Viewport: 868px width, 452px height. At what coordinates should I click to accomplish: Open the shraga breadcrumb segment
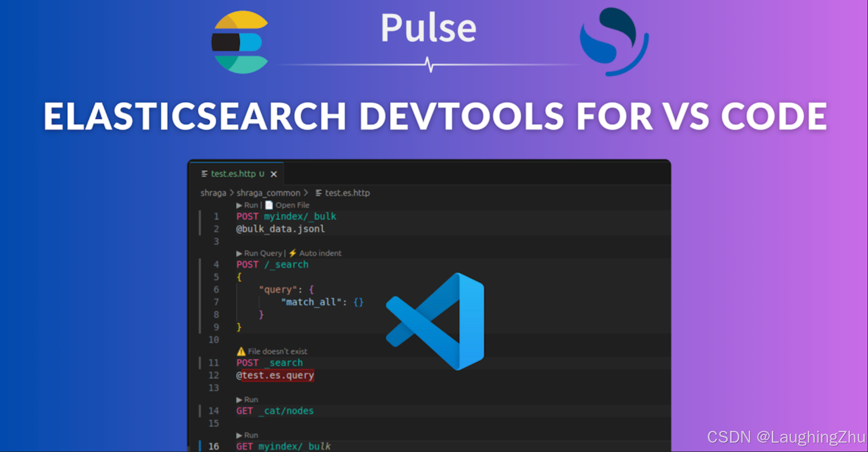(213, 193)
